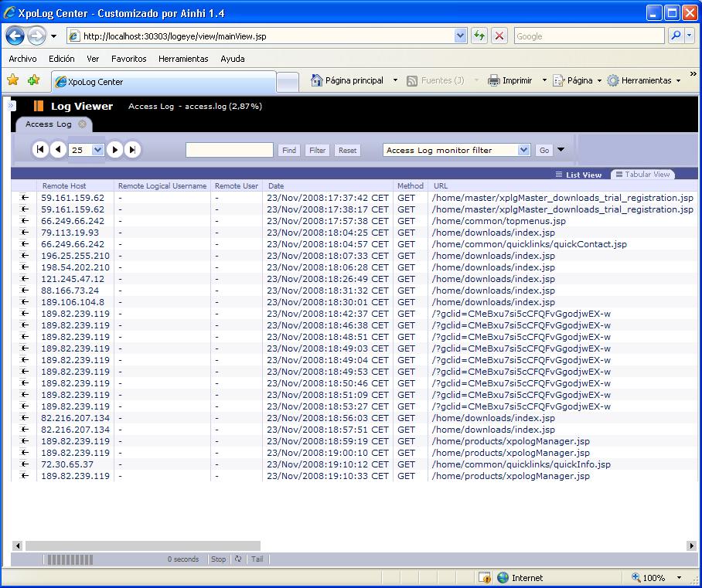The image size is (702, 588).
Task: Switch to Tabular View
Action: coord(642,174)
